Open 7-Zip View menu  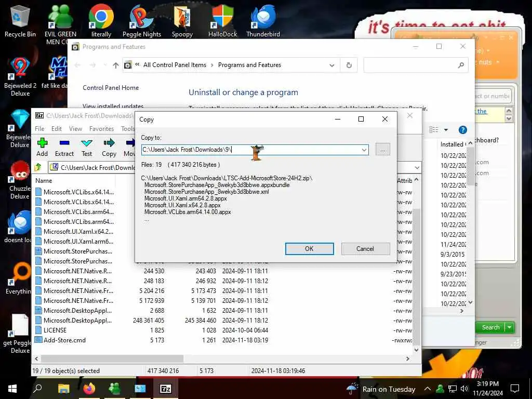pyautogui.click(x=75, y=129)
